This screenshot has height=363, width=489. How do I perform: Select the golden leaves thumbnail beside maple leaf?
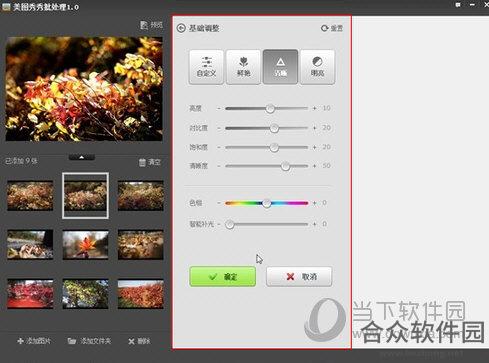coord(141,245)
